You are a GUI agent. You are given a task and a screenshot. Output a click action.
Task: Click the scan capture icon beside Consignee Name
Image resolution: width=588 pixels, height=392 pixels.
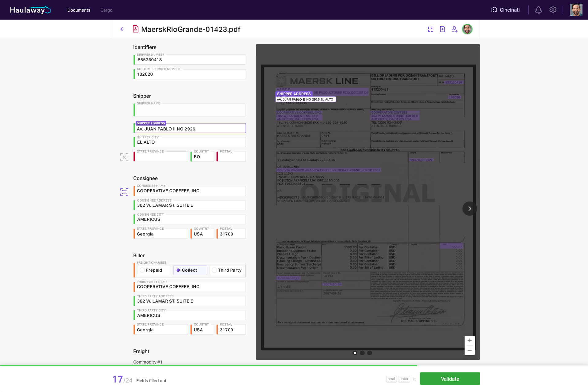coord(124,192)
